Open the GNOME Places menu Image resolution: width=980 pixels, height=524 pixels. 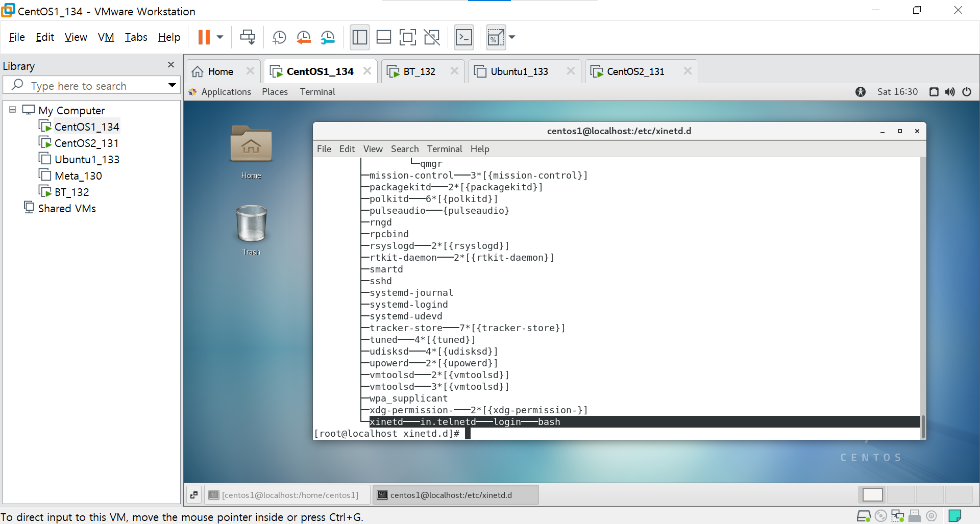[x=275, y=92]
